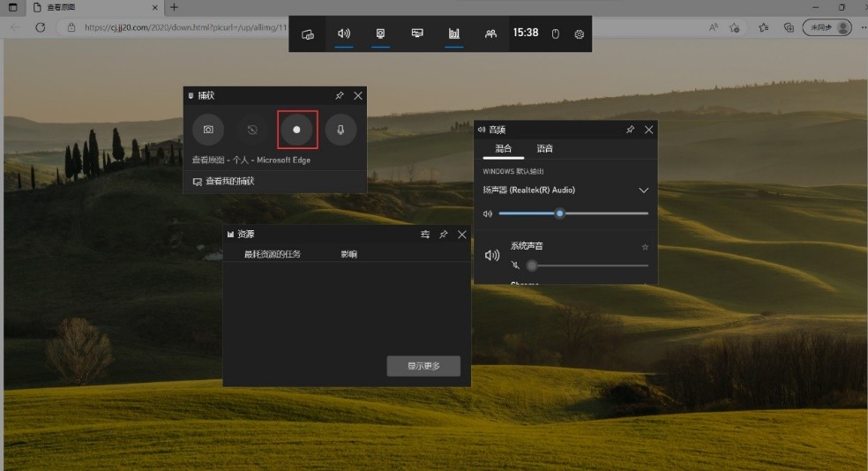Open a new Edge tab
Image resolution: width=868 pixels, height=471 pixels.
(174, 7)
